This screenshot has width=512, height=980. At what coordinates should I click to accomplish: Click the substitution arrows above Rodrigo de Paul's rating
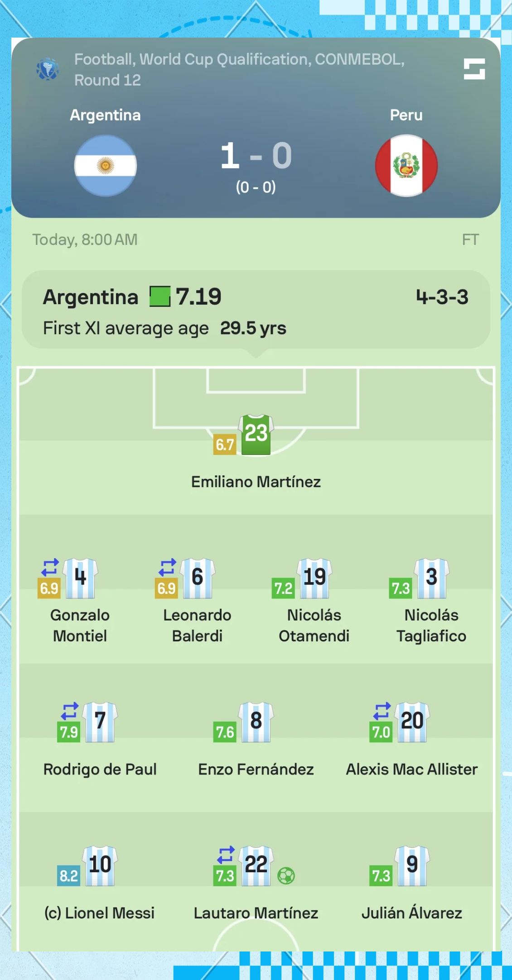pyautogui.click(x=70, y=711)
